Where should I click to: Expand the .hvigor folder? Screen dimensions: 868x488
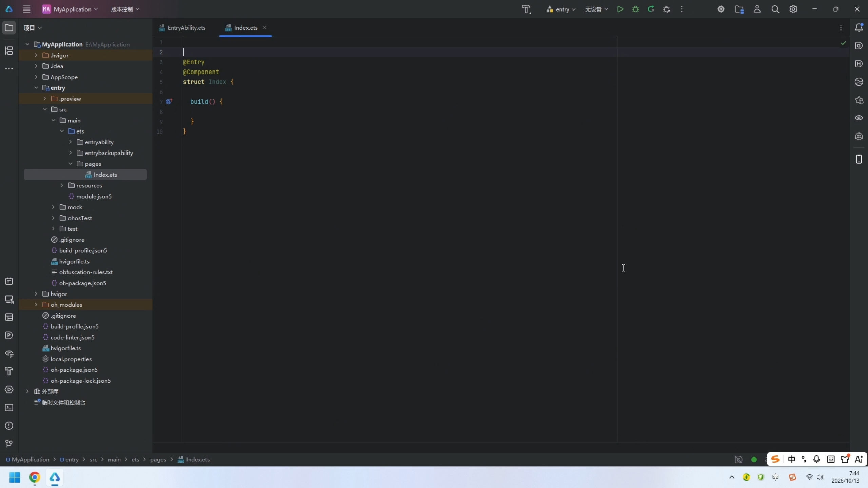[36, 55]
